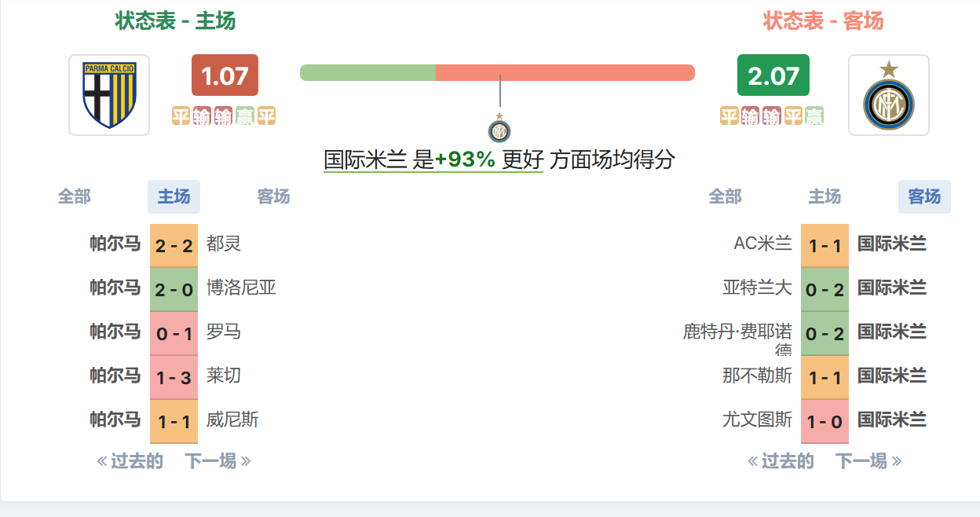The width and height of the screenshot is (980, 517).
Task: Click Parma's first 平 form badge
Action: coord(181,117)
